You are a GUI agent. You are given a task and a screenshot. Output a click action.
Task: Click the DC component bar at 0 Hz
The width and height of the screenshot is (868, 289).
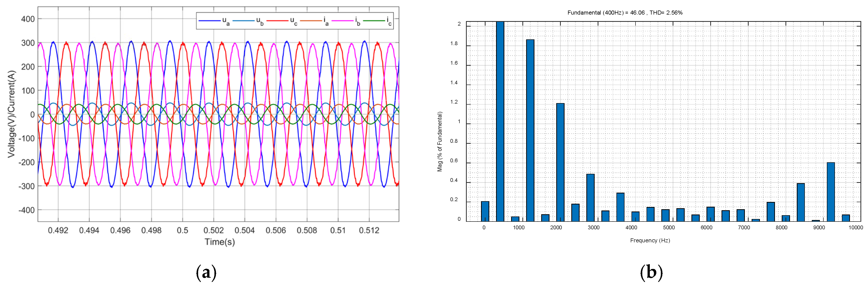[x=485, y=211]
